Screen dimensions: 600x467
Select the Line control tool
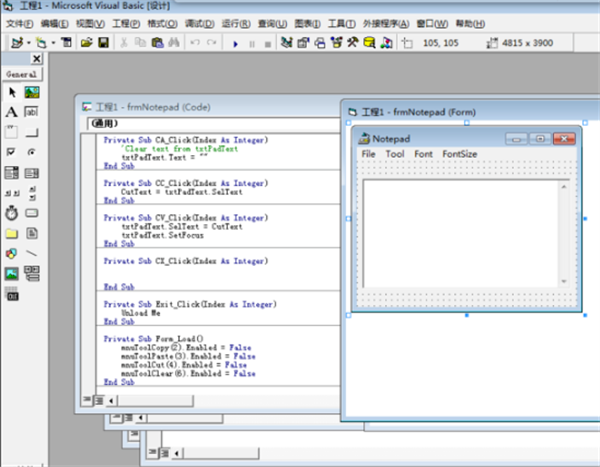pyautogui.click(x=31, y=253)
